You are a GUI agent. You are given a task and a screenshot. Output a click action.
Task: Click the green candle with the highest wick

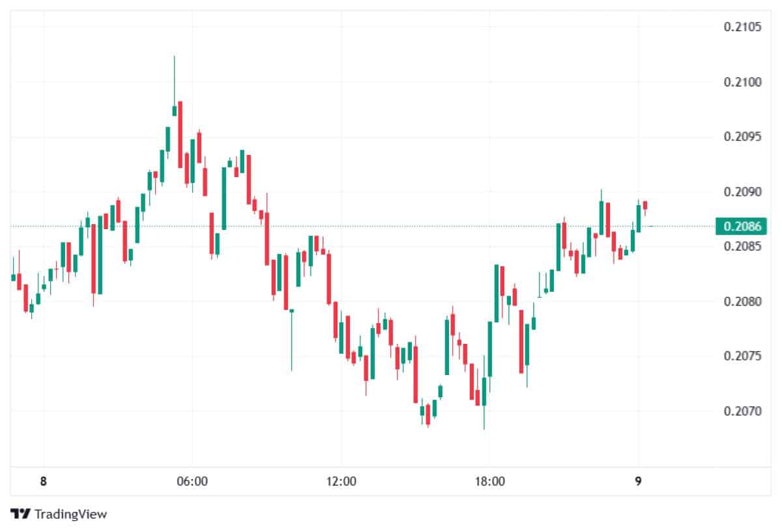pos(174,109)
